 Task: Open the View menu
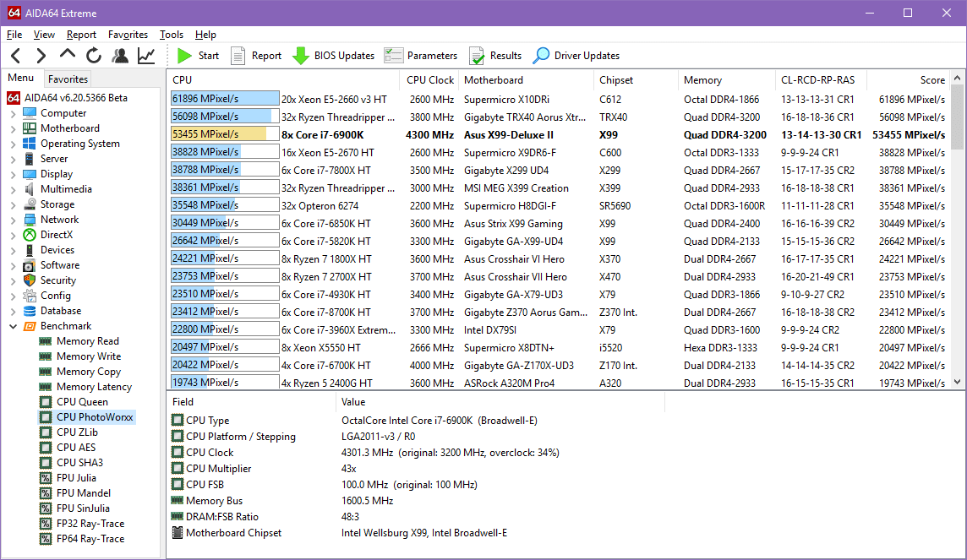[44, 35]
